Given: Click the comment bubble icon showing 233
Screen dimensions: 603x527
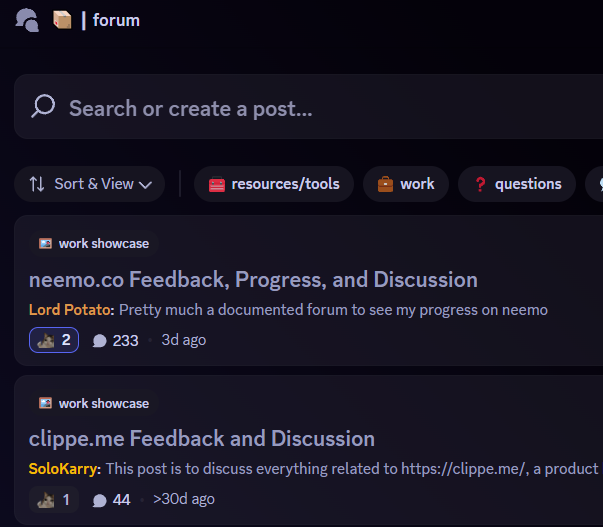Looking at the screenshot, I should tap(99, 340).
